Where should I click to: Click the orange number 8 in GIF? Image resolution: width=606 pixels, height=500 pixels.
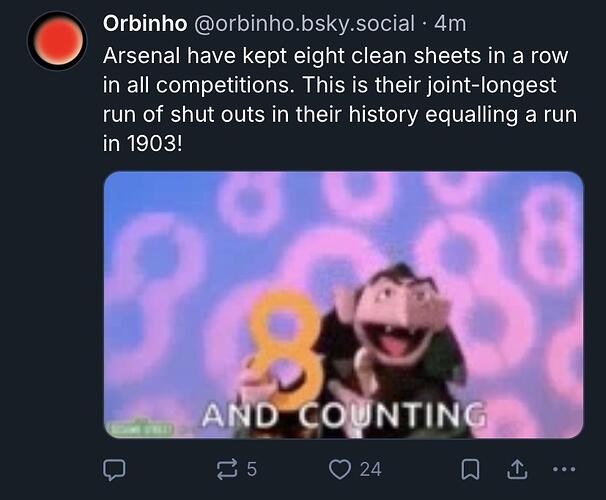pos(285,345)
